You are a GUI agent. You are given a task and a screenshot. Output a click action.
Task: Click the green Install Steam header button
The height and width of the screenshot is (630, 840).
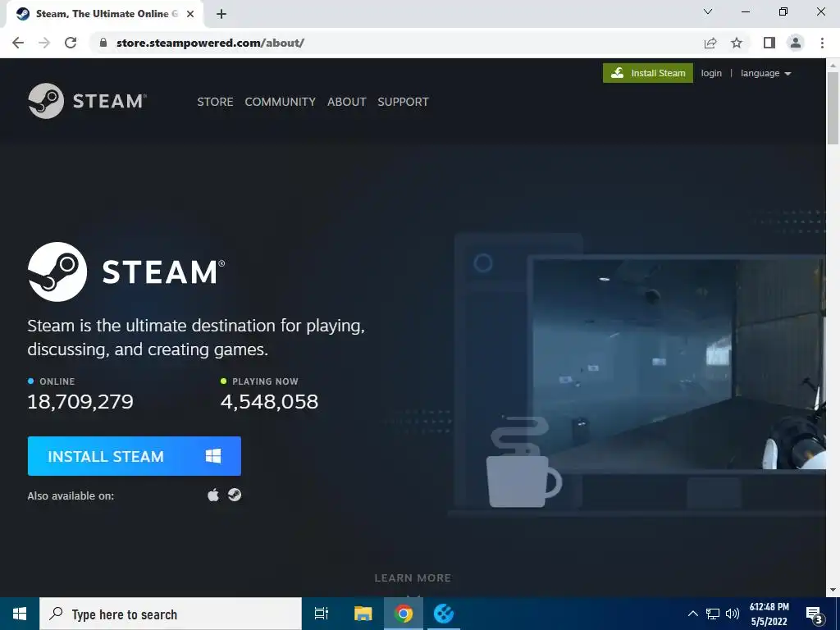tap(648, 73)
